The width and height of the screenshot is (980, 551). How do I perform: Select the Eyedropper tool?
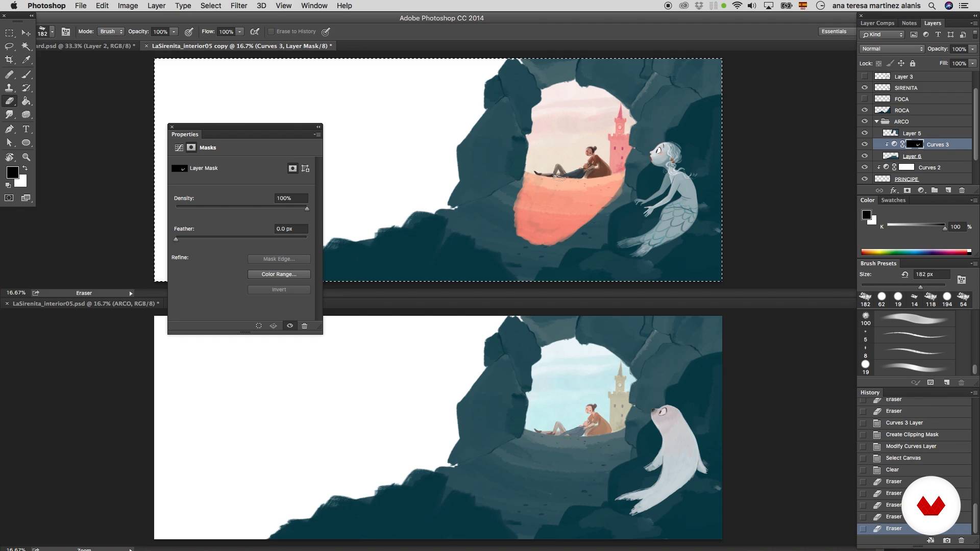pyautogui.click(x=26, y=60)
